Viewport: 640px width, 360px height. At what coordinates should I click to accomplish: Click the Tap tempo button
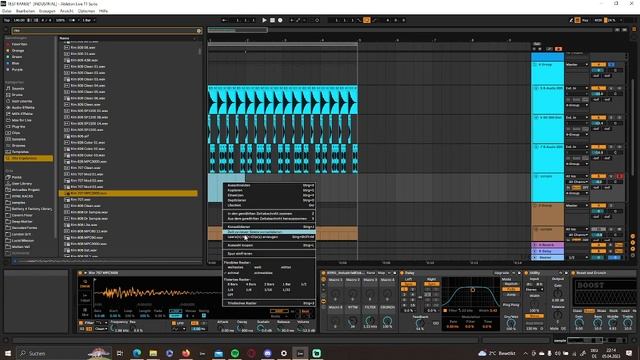(x=7, y=20)
